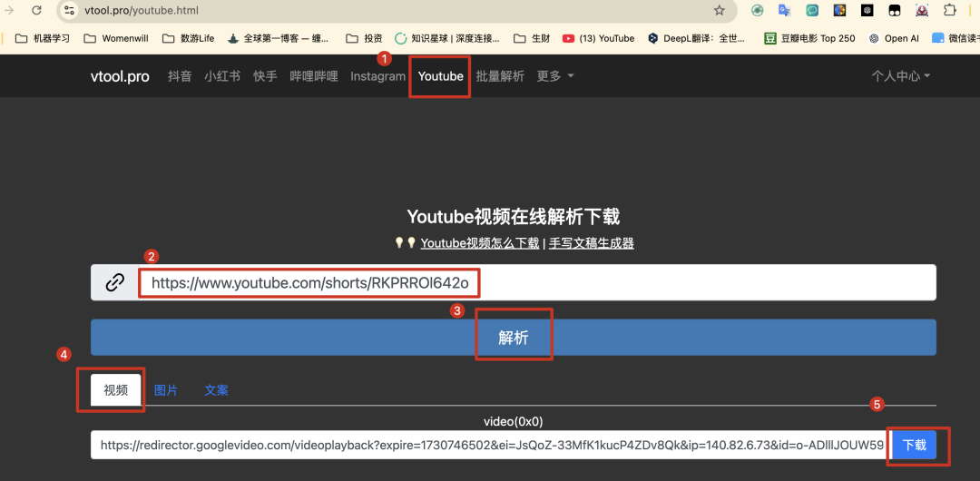The width and height of the screenshot is (980, 481).
Task: Open the Extensions puzzle piece menu
Action: 949,10
